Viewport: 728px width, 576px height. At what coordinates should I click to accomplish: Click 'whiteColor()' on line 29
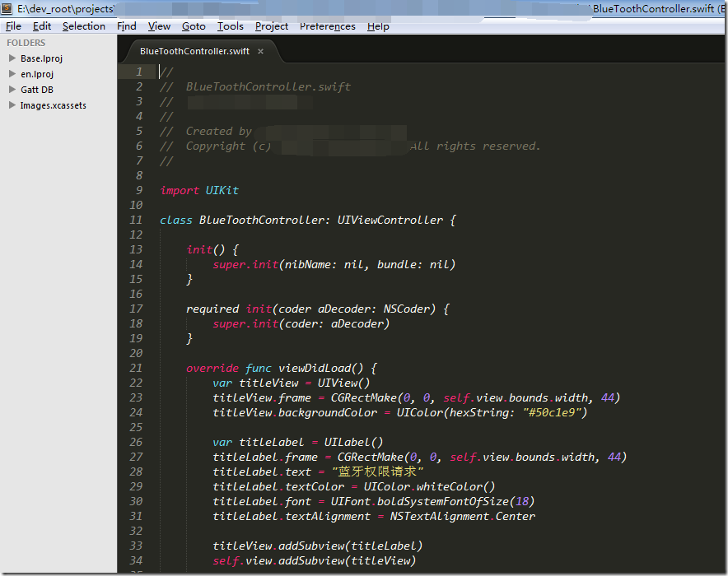point(456,487)
